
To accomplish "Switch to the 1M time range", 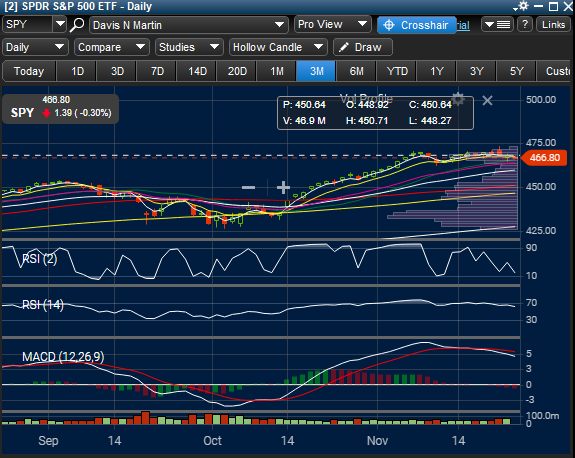I will click(x=277, y=71).
